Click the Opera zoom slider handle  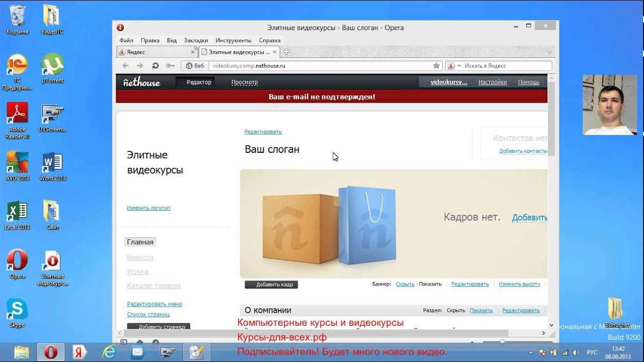[502, 342]
